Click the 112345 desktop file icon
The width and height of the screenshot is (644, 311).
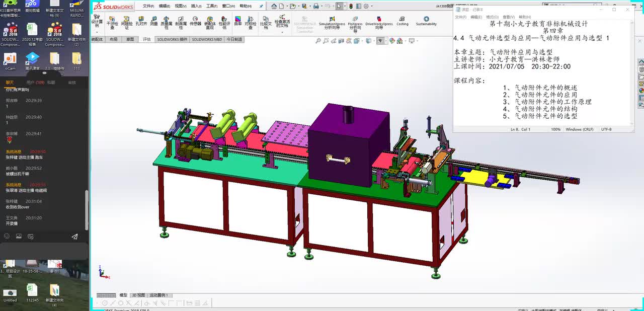32,293
